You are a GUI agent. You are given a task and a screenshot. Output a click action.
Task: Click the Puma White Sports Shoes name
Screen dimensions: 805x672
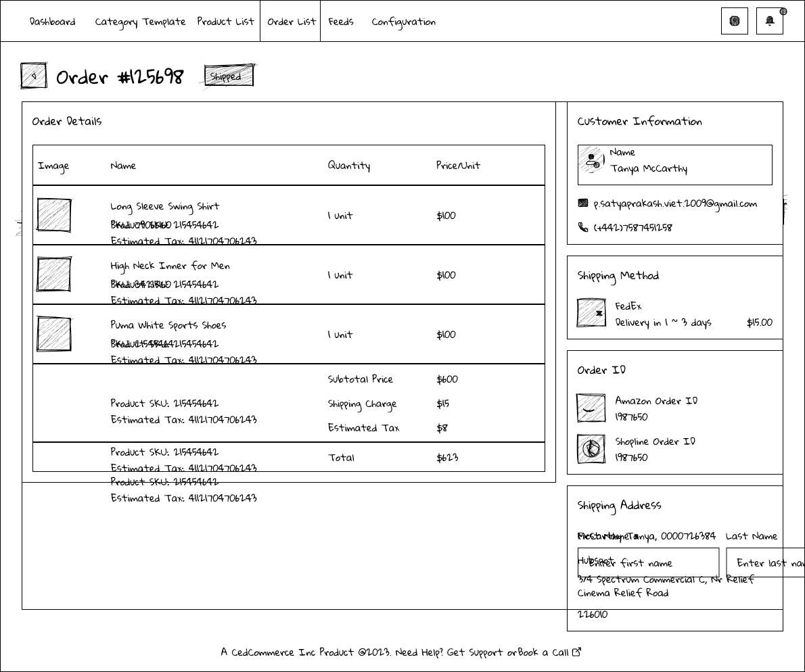click(x=168, y=325)
